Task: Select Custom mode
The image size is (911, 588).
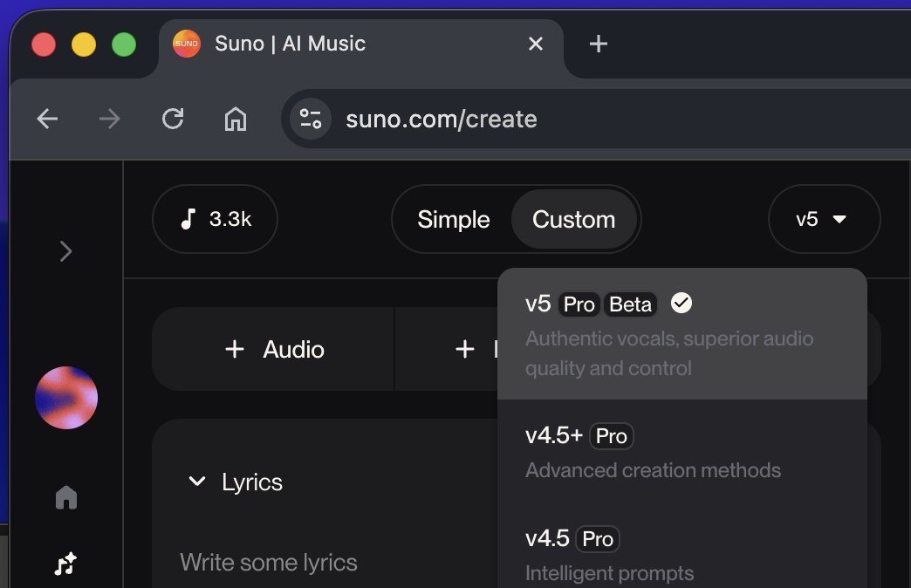Action: pos(573,220)
